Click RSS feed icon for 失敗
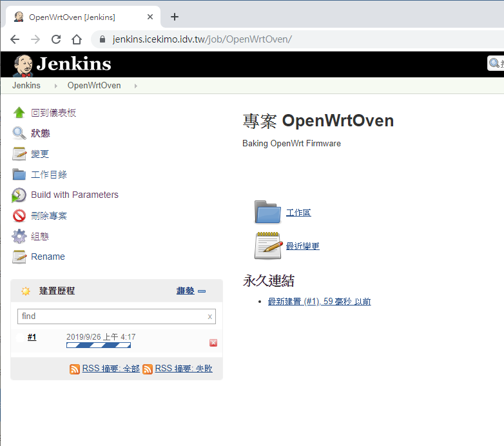 (148, 369)
